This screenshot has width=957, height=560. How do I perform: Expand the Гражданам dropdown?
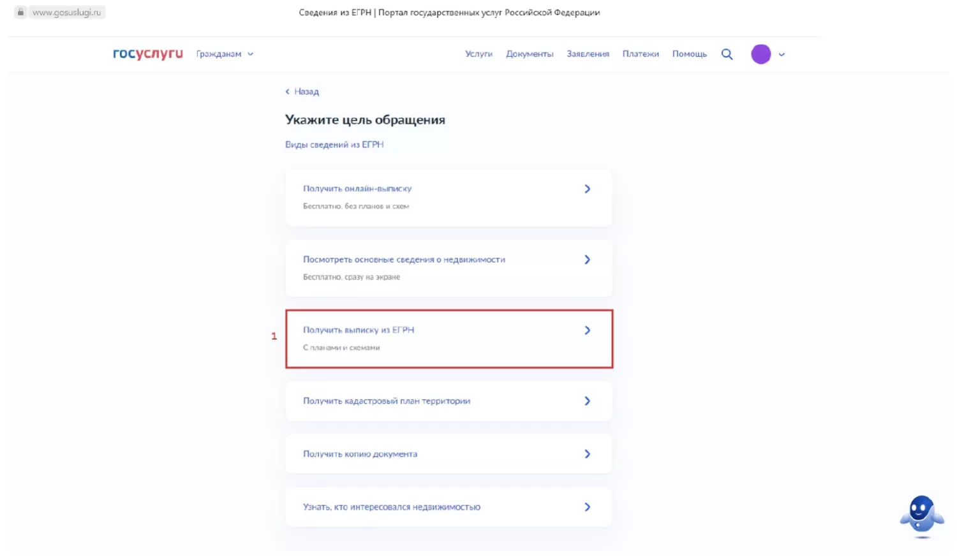pyautogui.click(x=225, y=54)
